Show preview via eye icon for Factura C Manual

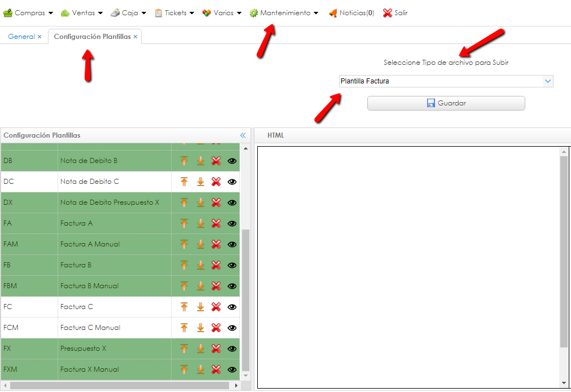click(x=232, y=328)
